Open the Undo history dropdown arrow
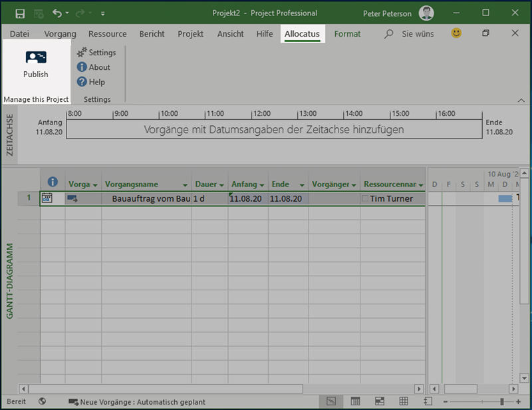 click(x=67, y=13)
